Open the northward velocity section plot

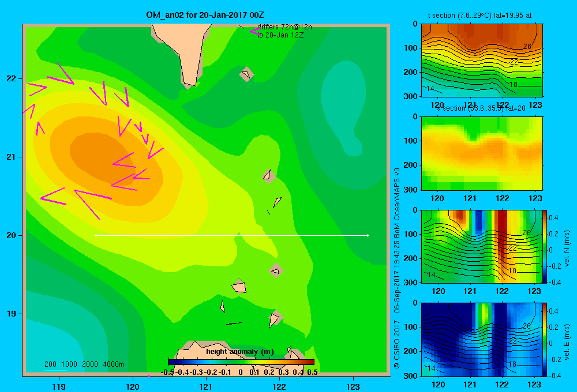click(482, 246)
